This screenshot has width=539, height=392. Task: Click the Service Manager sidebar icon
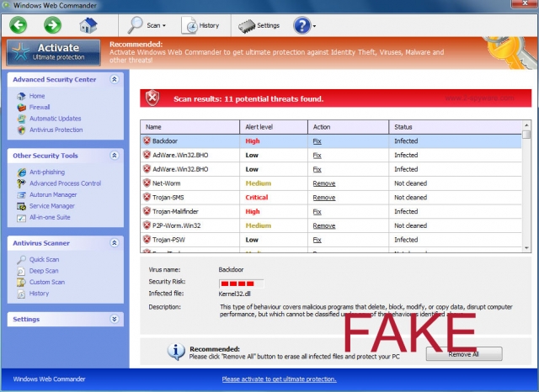(21, 206)
